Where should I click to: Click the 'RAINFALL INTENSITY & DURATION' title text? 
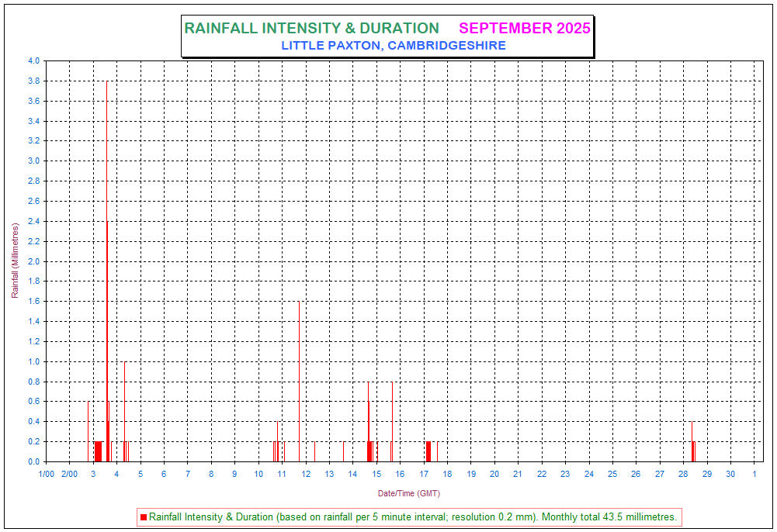pyautogui.click(x=311, y=29)
